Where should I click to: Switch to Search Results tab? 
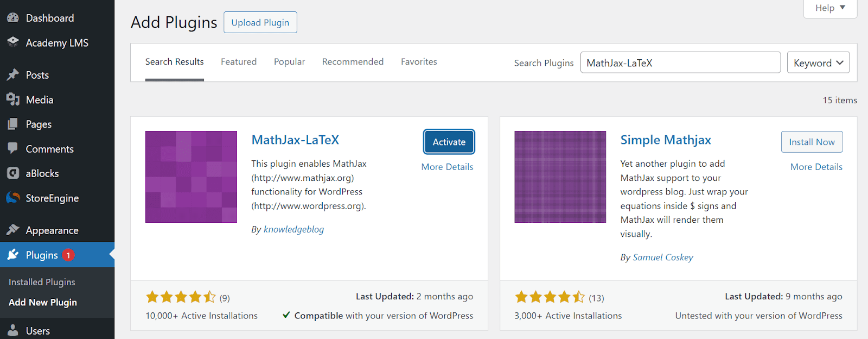[x=175, y=62]
